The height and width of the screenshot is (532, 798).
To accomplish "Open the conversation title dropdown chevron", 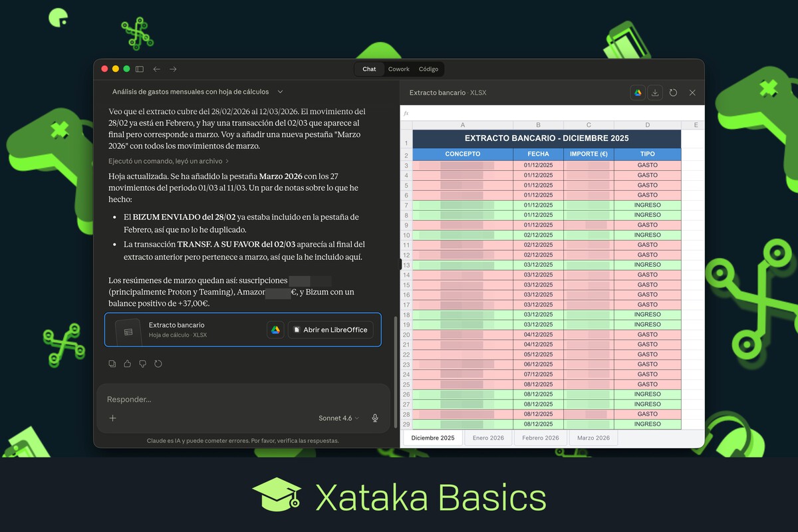I will [280, 92].
